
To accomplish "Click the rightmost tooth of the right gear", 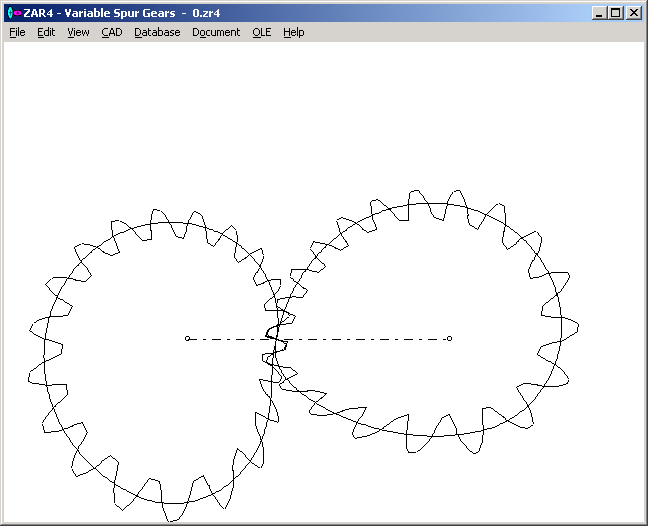I will pyautogui.click(x=572, y=327).
